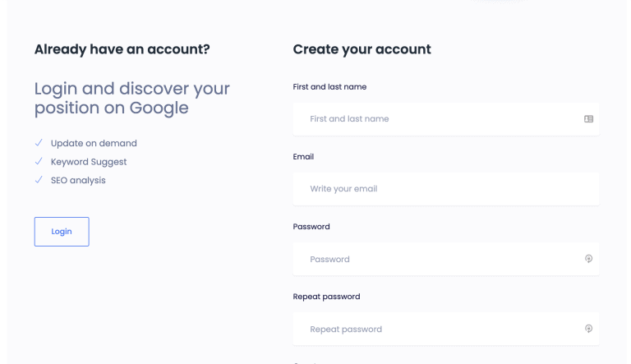Click checkmark beside Keyword Suggest
631x364 pixels.
click(39, 161)
